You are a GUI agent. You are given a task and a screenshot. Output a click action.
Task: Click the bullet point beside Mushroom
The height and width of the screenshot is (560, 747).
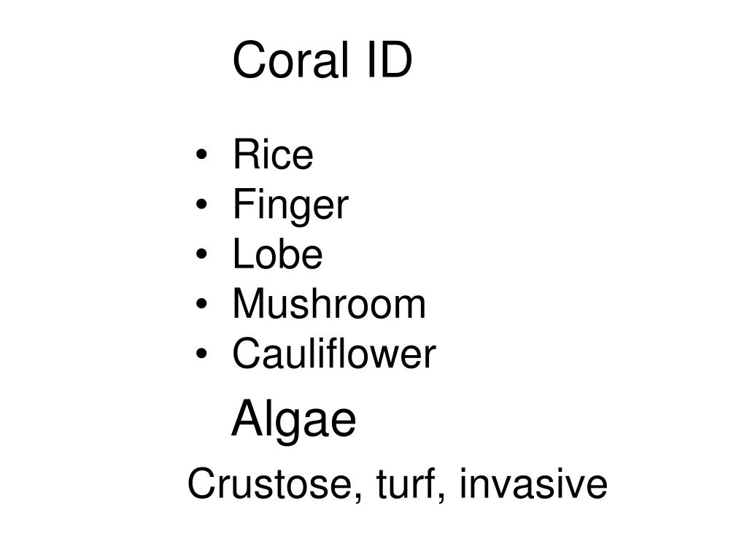(201, 303)
